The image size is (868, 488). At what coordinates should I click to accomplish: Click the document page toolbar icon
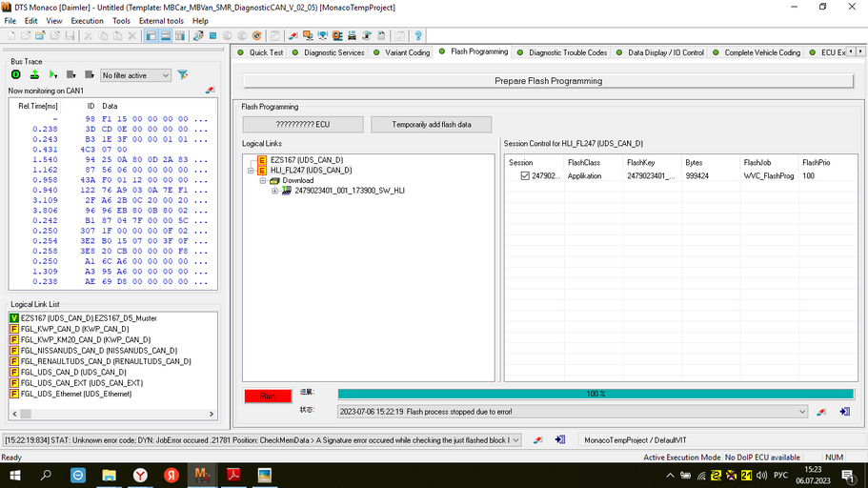[x=381, y=36]
